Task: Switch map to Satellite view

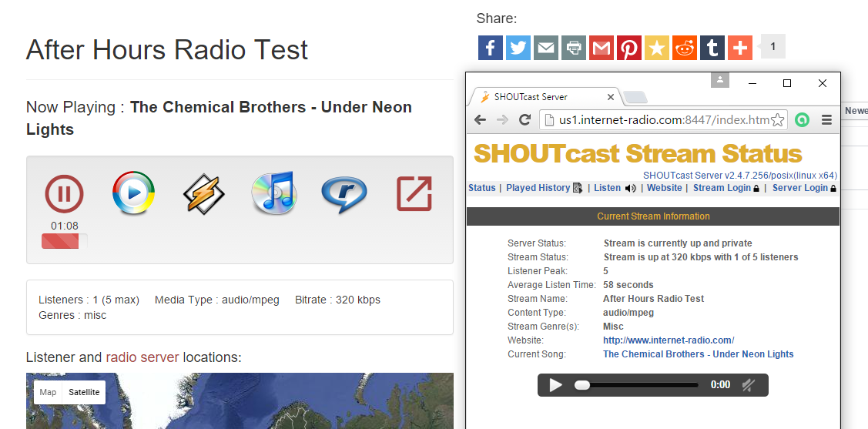Action: pyautogui.click(x=84, y=392)
